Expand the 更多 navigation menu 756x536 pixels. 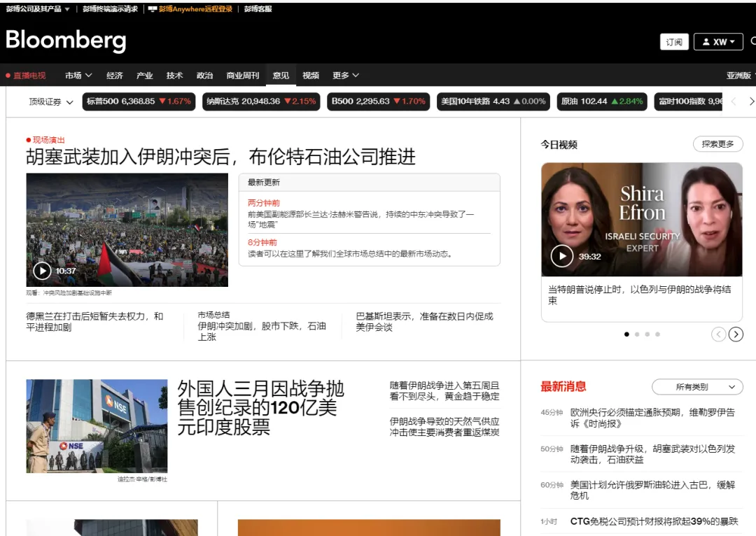pyautogui.click(x=346, y=75)
